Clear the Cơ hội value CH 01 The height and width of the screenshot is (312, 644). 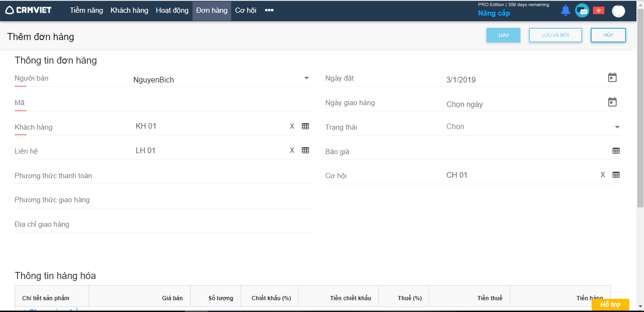pos(603,174)
